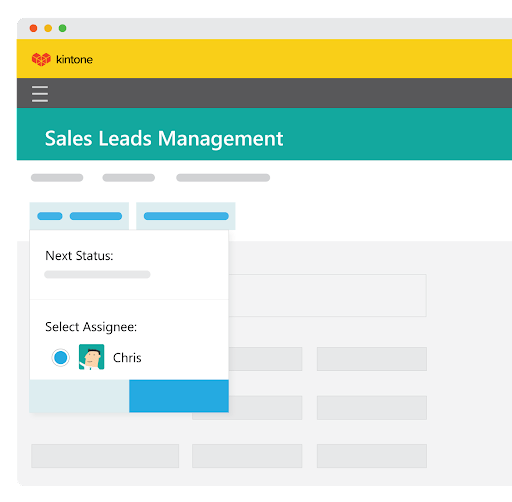The width and height of the screenshot is (512, 502).
Task: Click the second blue-bar tab
Action: click(x=186, y=216)
